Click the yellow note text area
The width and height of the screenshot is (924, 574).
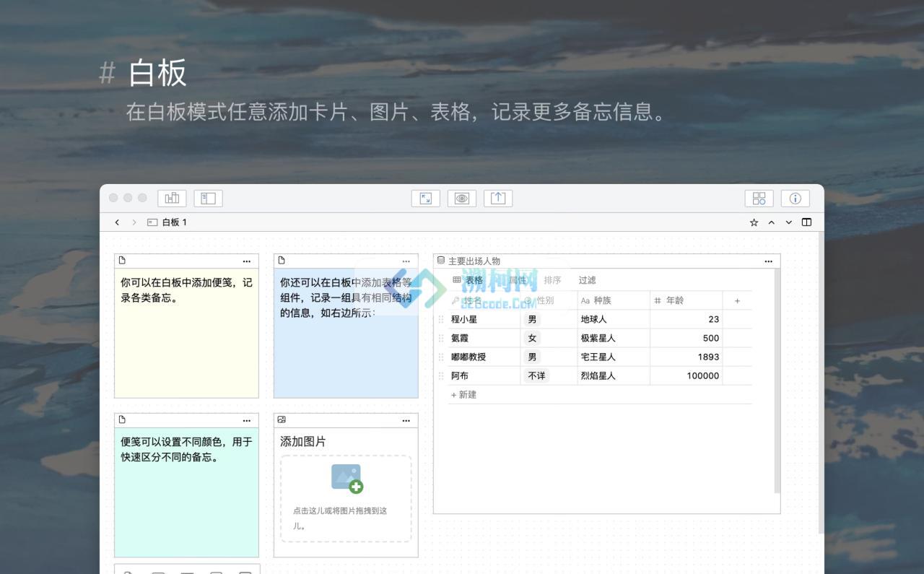(x=186, y=333)
